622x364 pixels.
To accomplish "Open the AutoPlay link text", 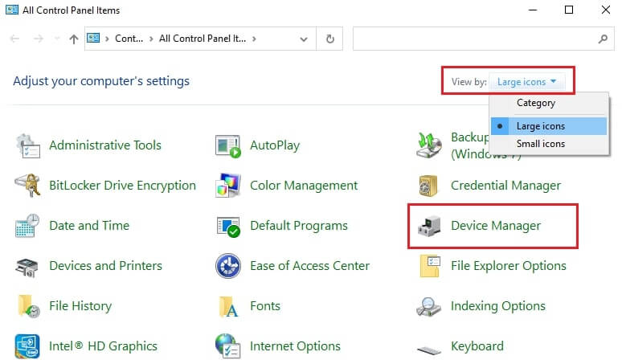I will [x=275, y=145].
